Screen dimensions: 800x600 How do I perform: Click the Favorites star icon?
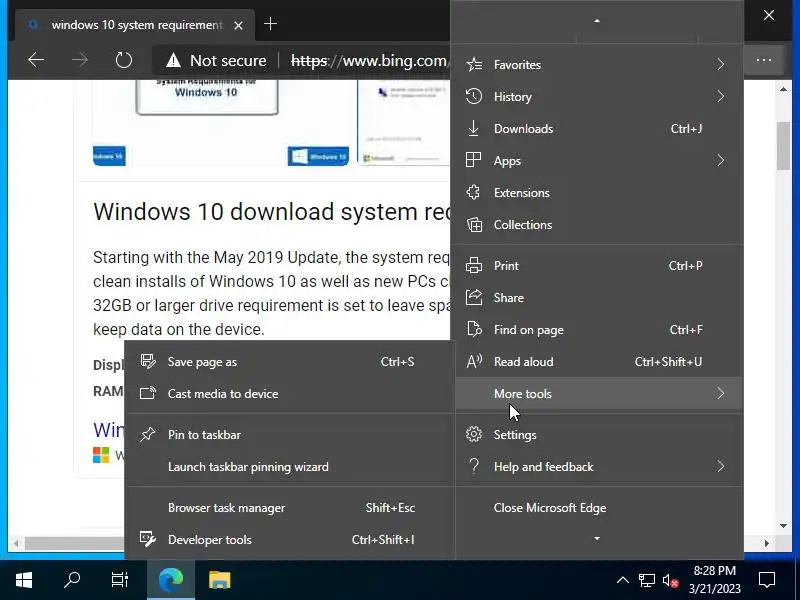[x=474, y=65]
